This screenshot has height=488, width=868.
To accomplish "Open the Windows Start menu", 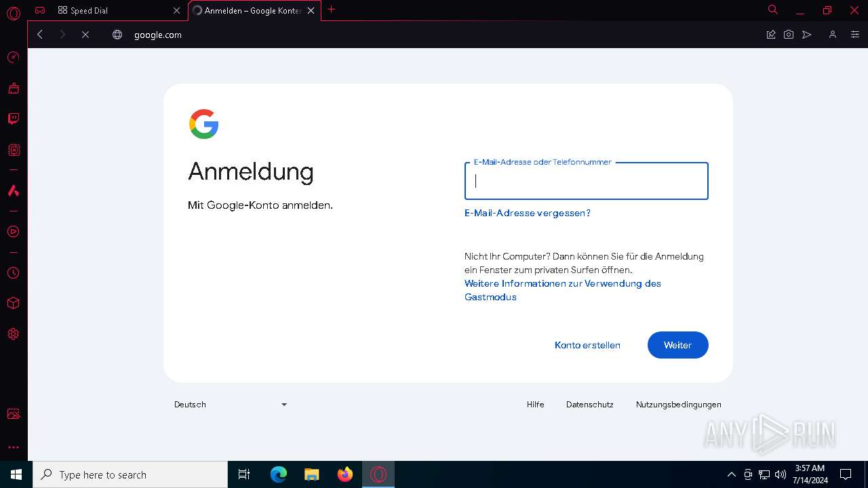I will coord(16,474).
